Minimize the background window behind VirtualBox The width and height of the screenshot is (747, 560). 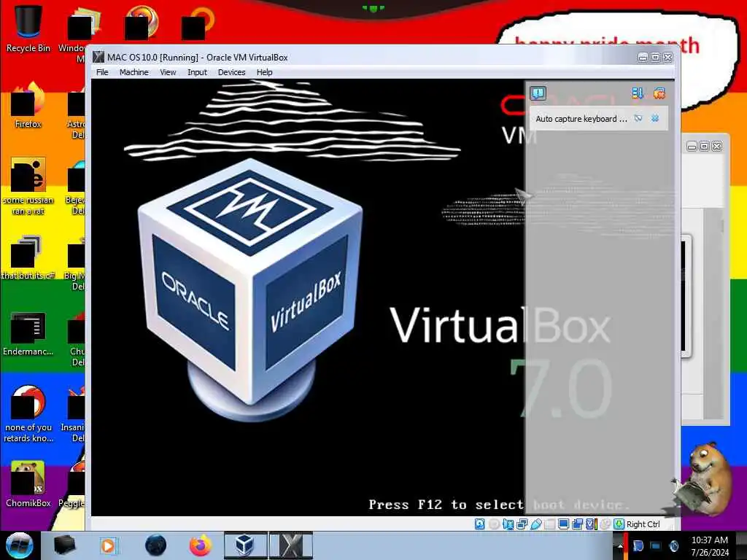pyautogui.click(x=692, y=146)
